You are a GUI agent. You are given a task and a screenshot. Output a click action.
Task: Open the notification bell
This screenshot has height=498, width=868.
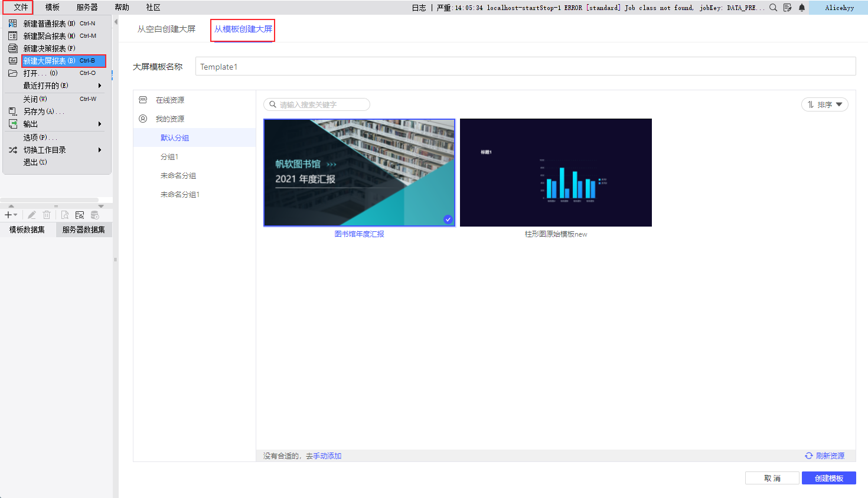pyautogui.click(x=802, y=8)
